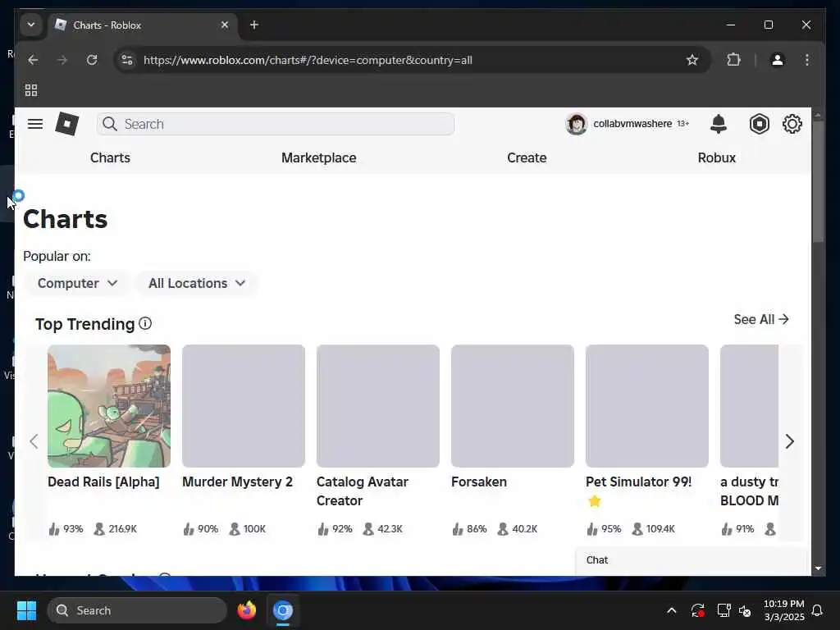
Task: Reload the Roblox Charts page
Action: [92, 60]
